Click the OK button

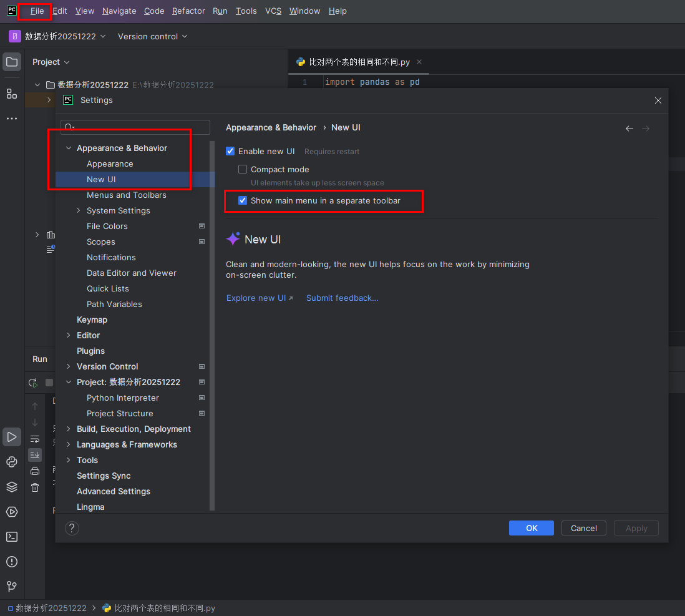point(532,528)
